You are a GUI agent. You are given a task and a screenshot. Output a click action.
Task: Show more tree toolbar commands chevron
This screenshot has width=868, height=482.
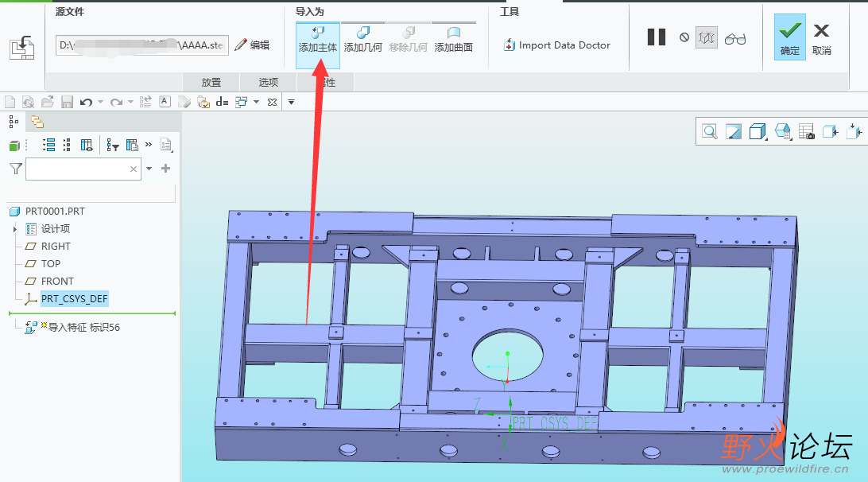[149, 145]
